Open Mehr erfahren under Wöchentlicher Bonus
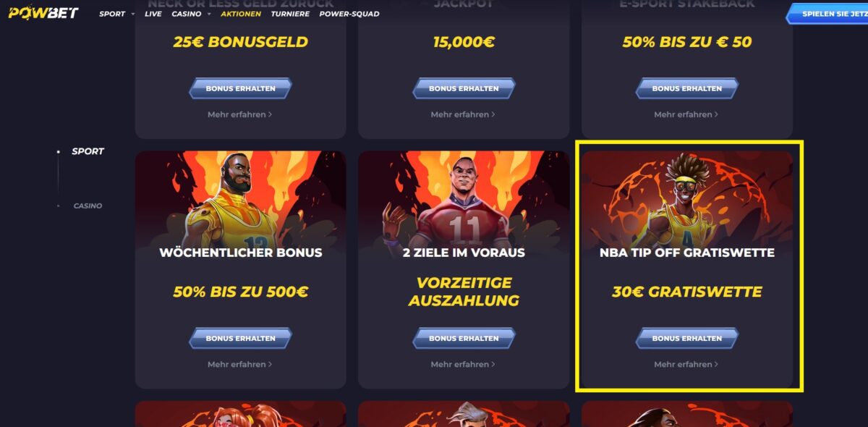 coord(240,364)
